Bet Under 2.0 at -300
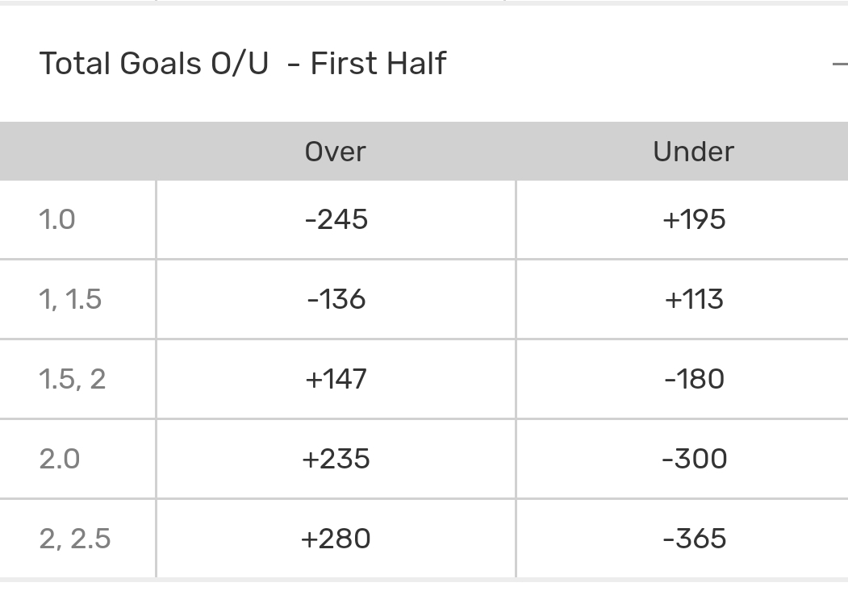This screenshot has height=616, width=848. [x=693, y=459]
